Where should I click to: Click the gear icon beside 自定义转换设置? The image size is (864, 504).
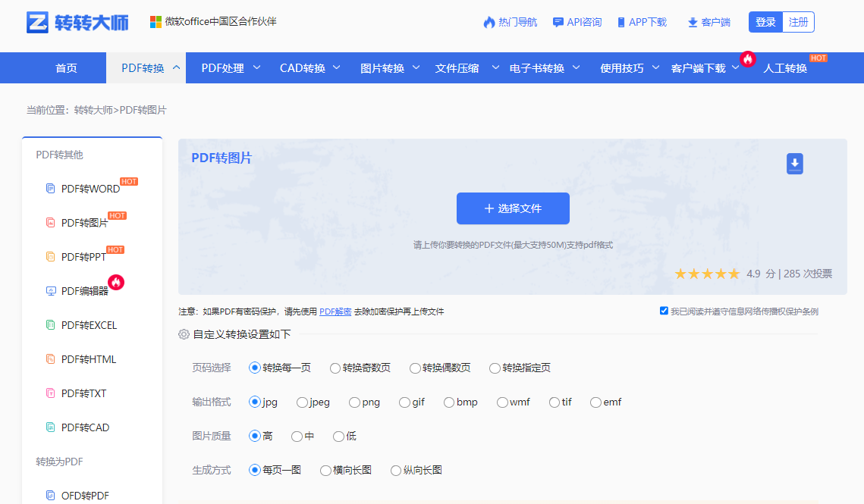click(181, 333)
